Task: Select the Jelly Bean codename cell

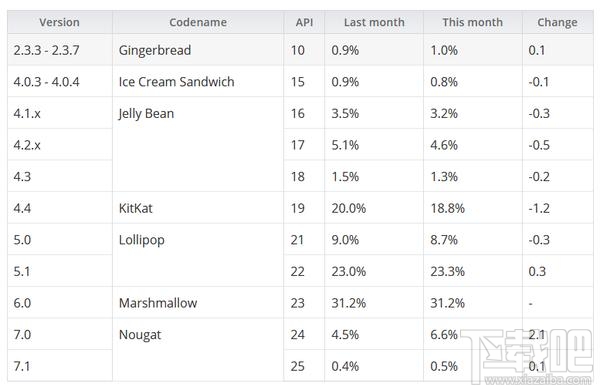Action: pyautogui.click(x=198, y=145)
